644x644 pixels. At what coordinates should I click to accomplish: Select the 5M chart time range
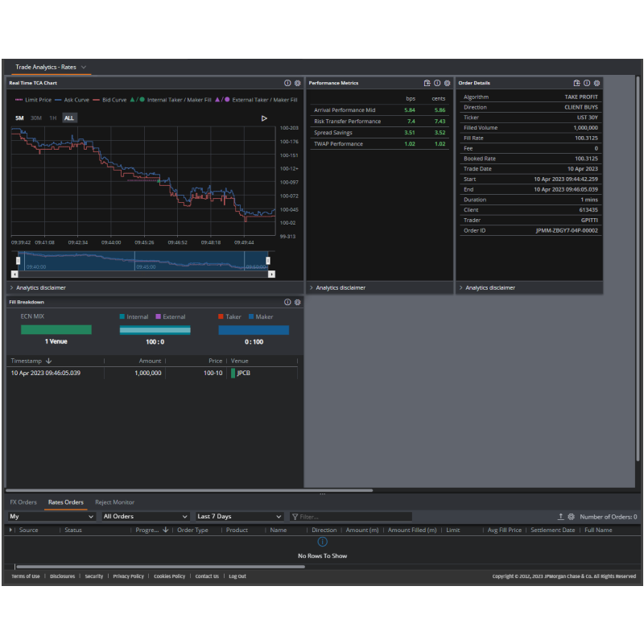click(x=19, y=118)
